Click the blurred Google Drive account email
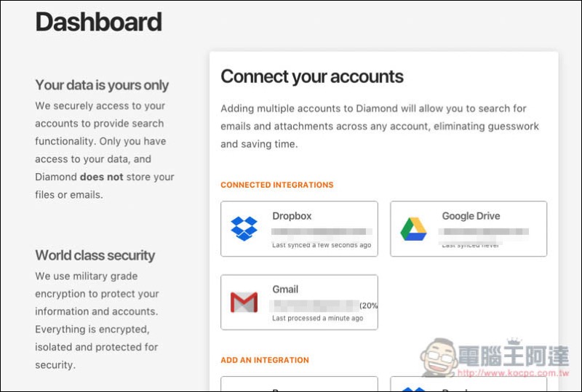 coord(484,231)
